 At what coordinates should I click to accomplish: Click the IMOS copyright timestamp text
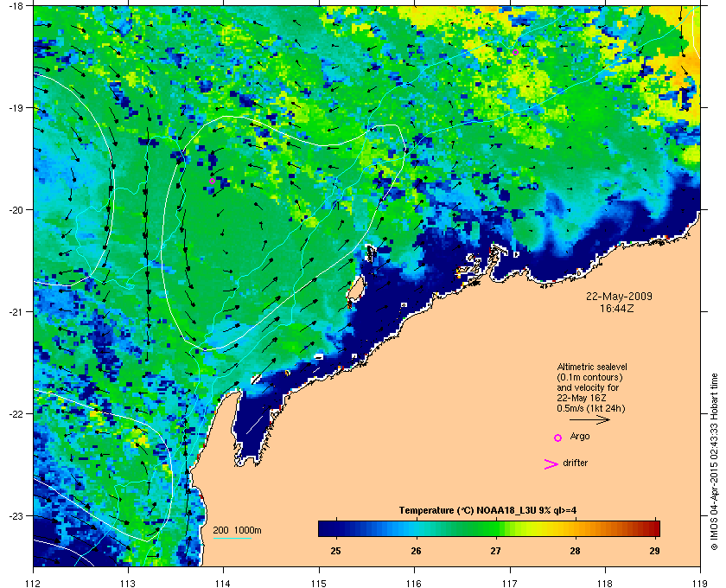[x=715, y=463]
